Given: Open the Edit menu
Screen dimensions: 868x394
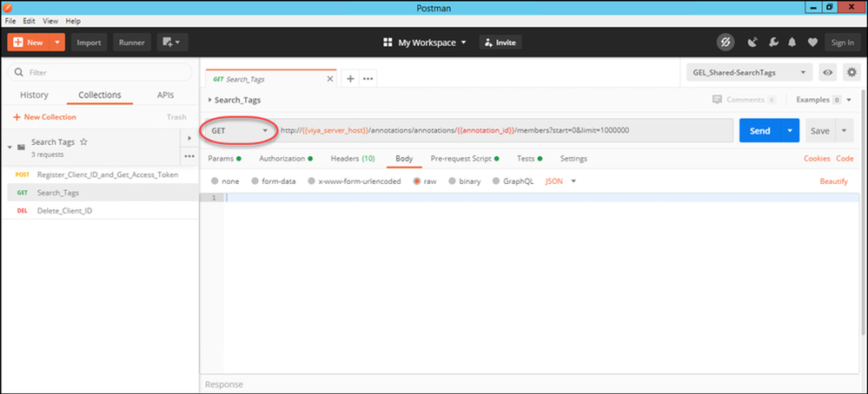Looking at the screenshot, I should [30, 21].
